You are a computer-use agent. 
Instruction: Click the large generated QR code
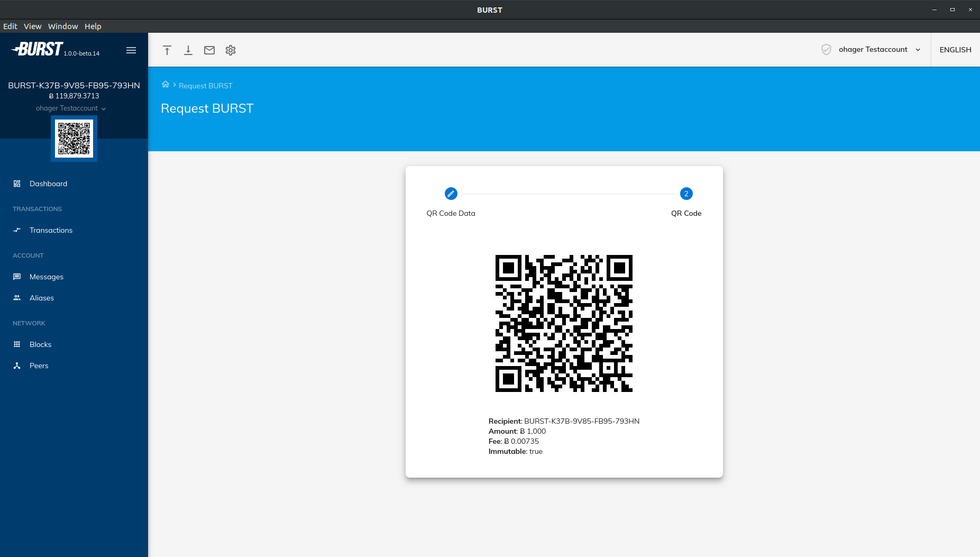click(x=564, y=323)
